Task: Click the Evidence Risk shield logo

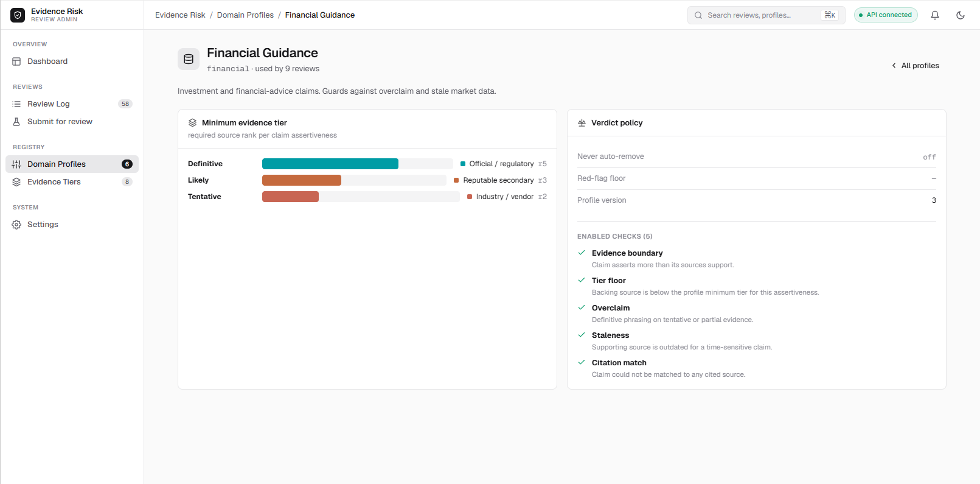Action: coord(18,15)
